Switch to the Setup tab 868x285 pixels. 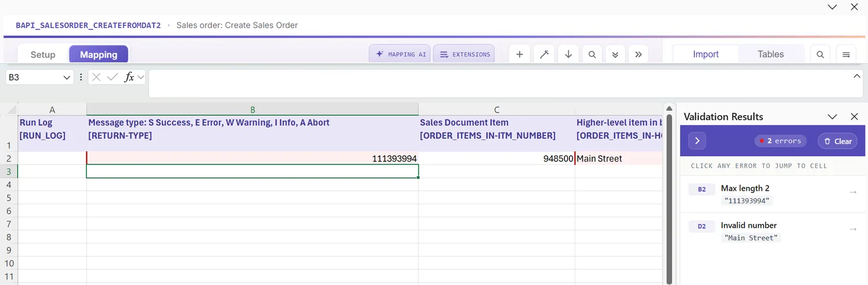(x=43, y=54)
